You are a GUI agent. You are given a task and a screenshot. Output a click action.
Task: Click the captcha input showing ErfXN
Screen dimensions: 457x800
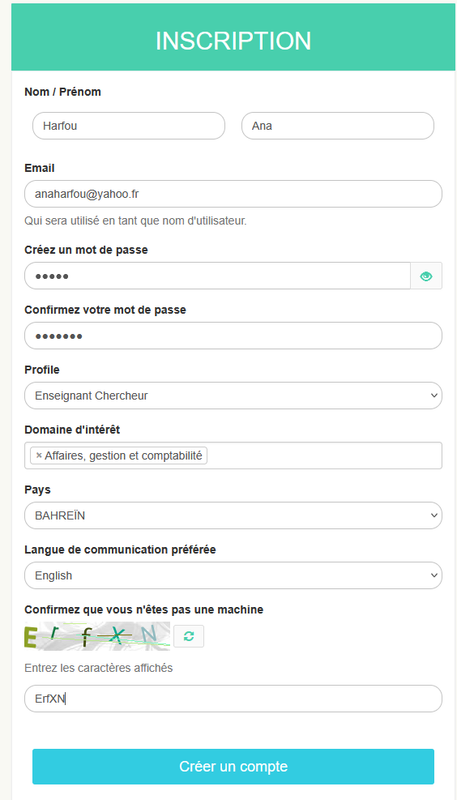(x=233, y=698)
